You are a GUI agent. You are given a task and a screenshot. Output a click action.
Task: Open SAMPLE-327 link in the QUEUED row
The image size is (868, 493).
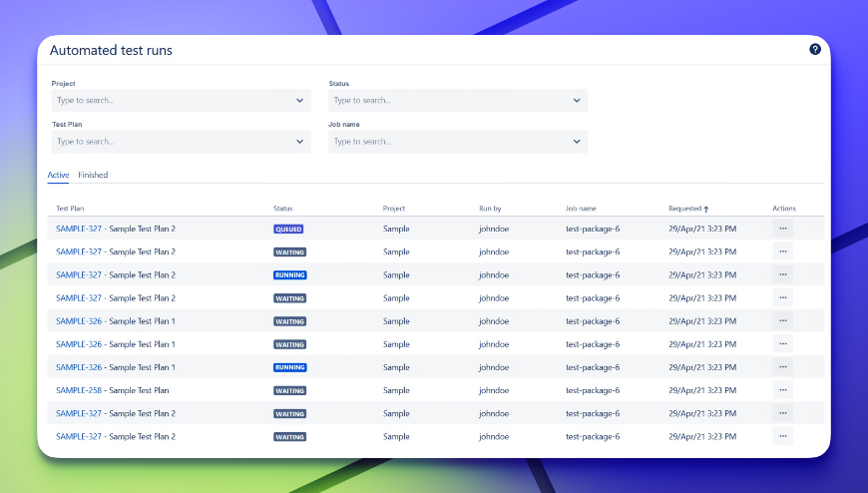(79, 229)
